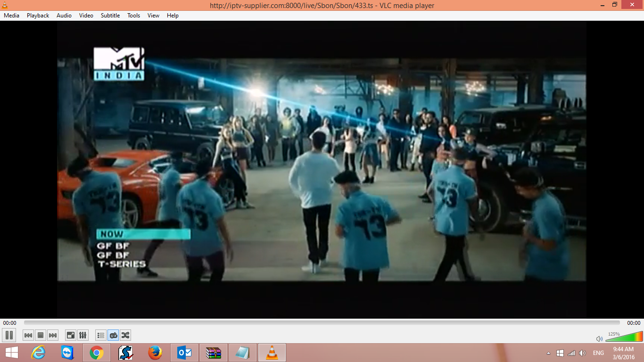Skip to next media item
The image size is (644, 362).
(53, 335)
